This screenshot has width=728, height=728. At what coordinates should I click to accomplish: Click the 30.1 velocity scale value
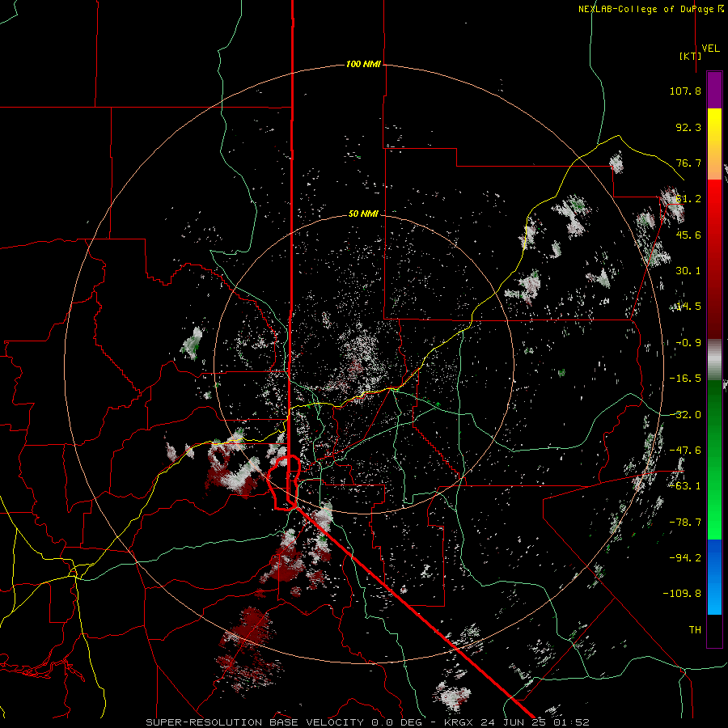pyautogui.click(x=688, y=271)
